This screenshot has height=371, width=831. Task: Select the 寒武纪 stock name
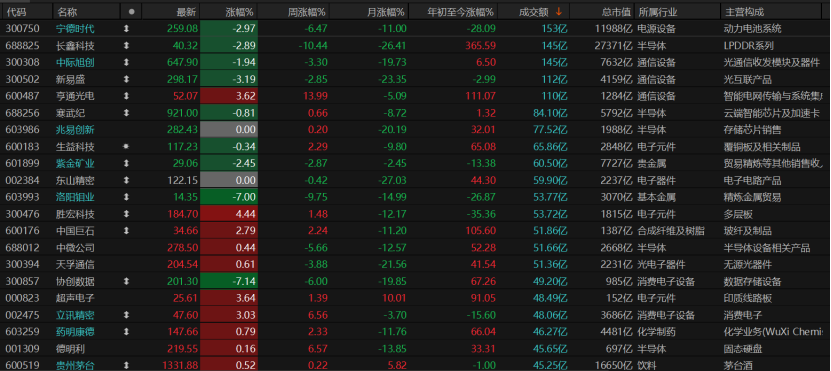tap(70, 113)
